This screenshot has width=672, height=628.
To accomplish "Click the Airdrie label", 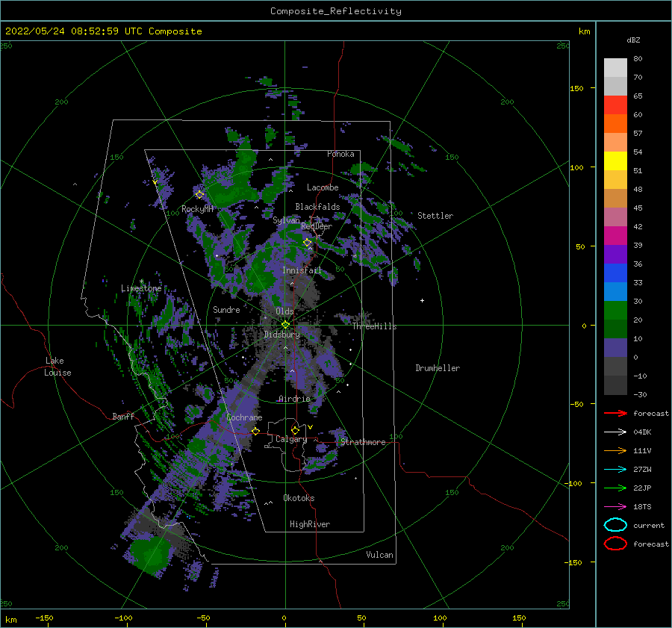I will (294, 399).
